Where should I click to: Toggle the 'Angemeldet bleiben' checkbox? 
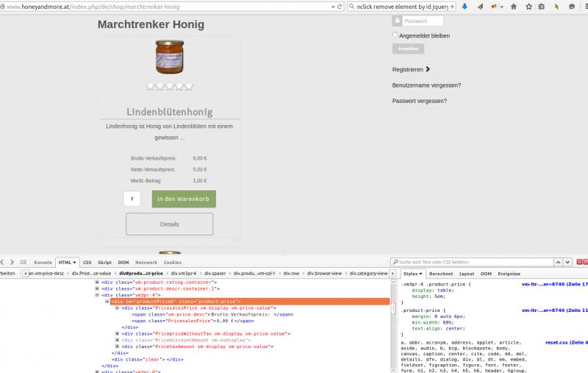(395, 35)
